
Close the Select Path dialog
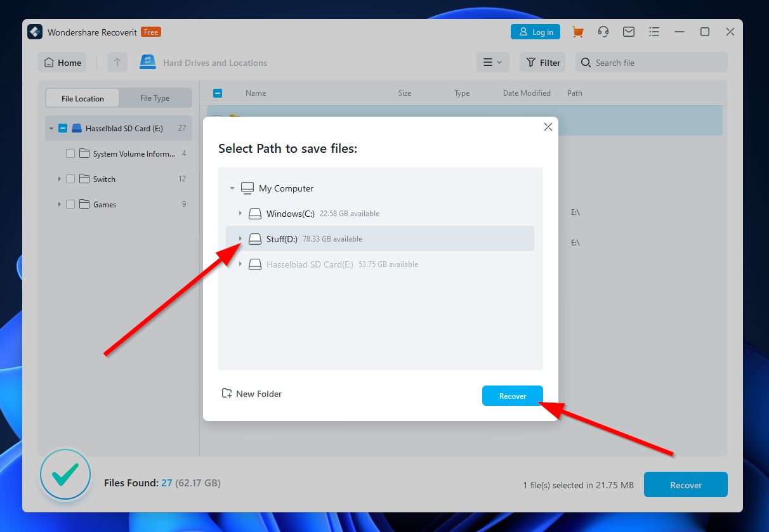(548, 127)
